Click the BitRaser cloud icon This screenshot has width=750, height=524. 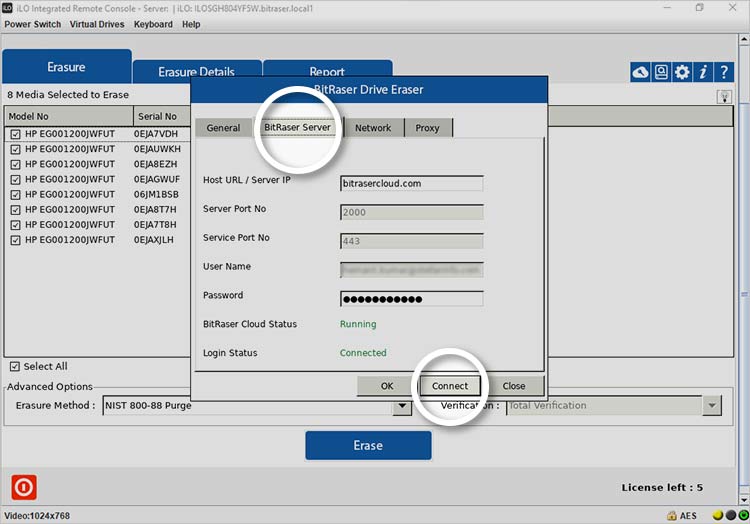[x=640, y=73]
